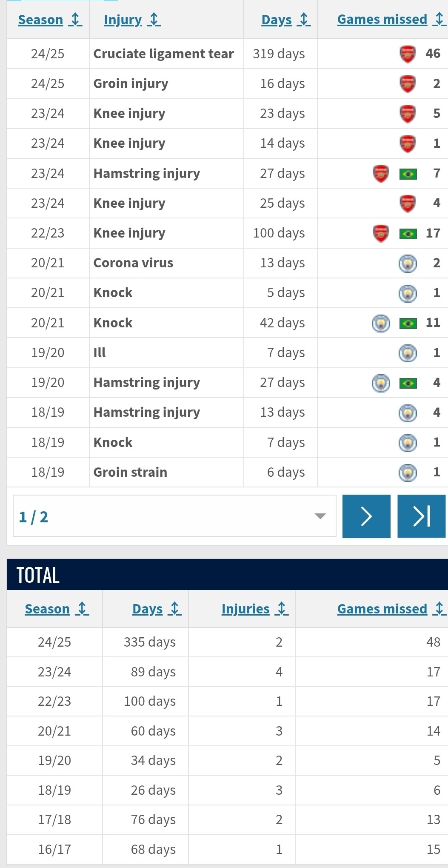Sort Total table by Injuries column

point(255,609)
